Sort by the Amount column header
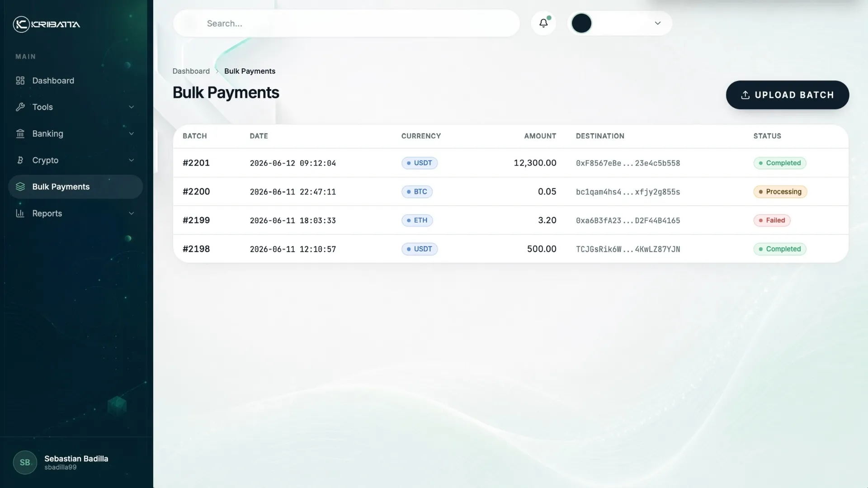The image size is (868, 488). click(540, 136)
